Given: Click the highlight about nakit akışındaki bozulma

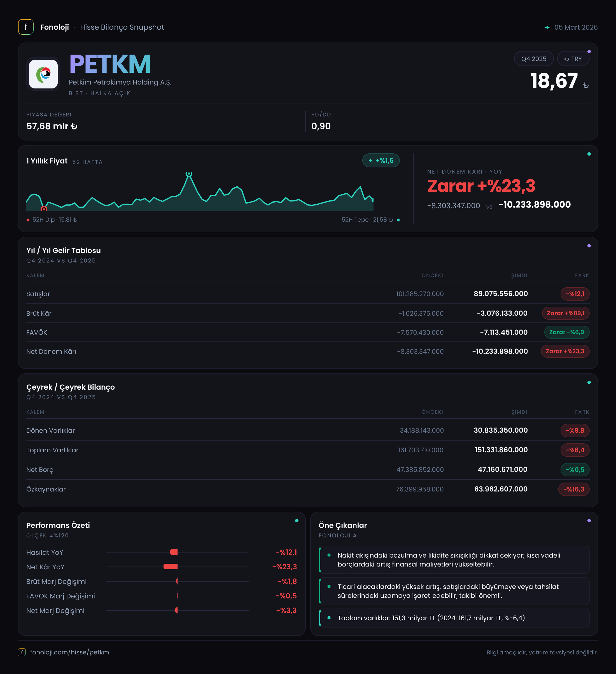Looking at the screenshot, I should (454, 560).
